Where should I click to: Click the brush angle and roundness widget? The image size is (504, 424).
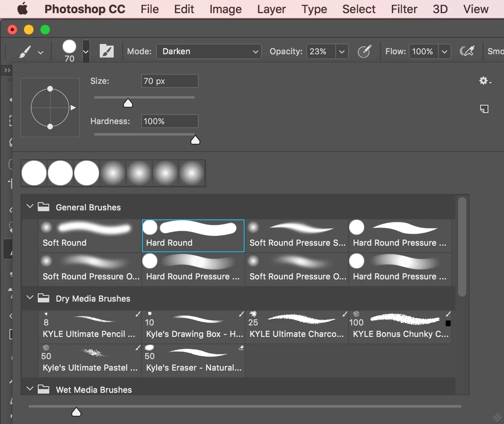[x=50, y=108]
